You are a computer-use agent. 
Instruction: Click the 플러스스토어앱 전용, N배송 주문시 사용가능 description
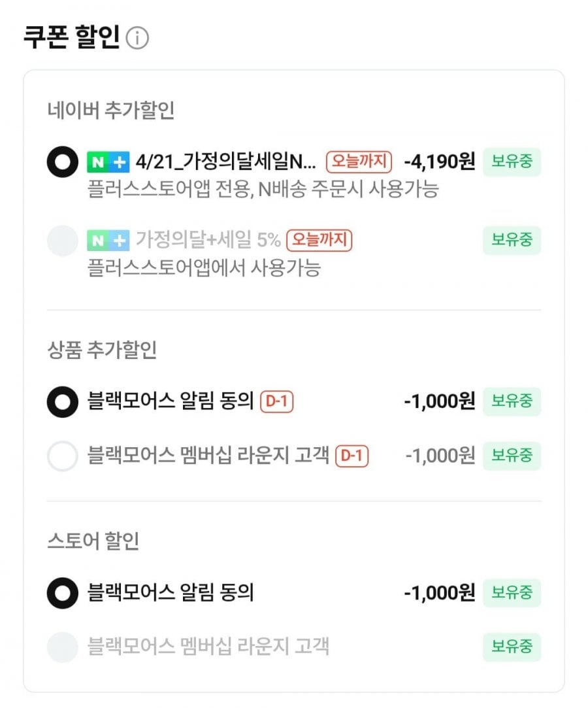pos(263,190)
